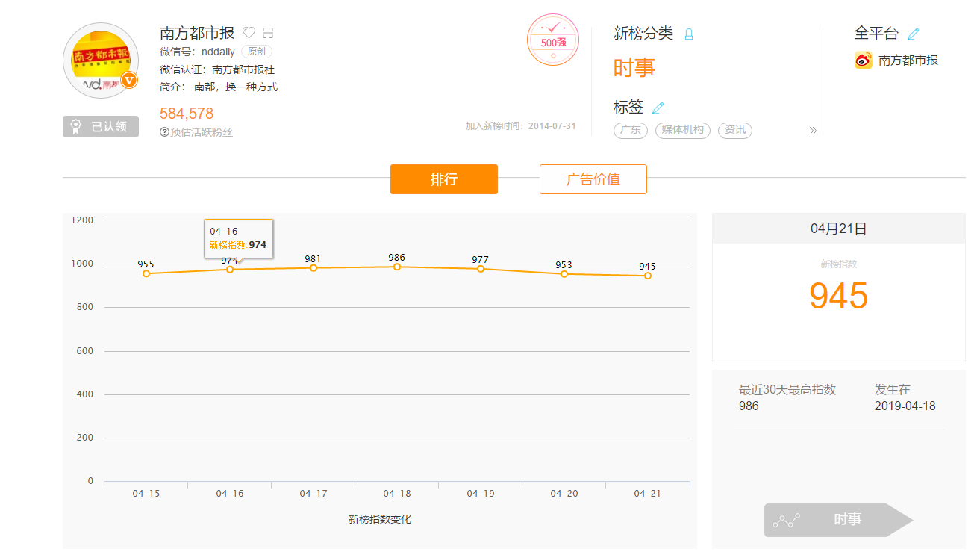This screenshot has width=980, height=555.
Task: Click the 500强 badge
Action: (553, 40)
